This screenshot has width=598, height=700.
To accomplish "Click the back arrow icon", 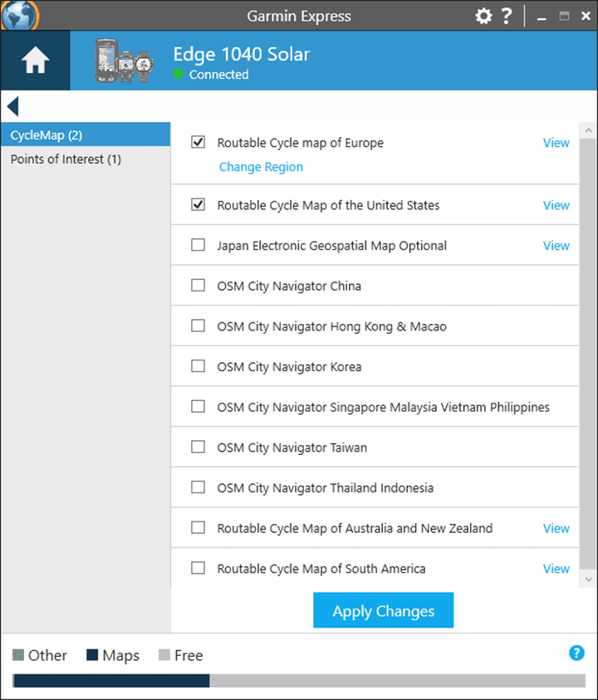I will click(x=13, y=106).
